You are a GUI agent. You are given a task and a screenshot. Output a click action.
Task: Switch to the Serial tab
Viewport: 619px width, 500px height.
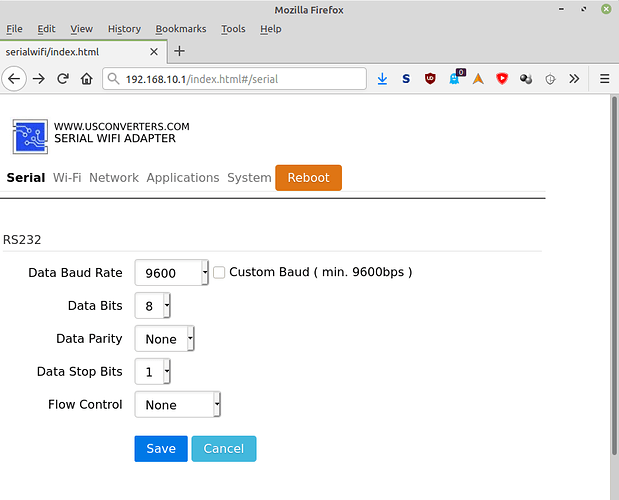26,178
